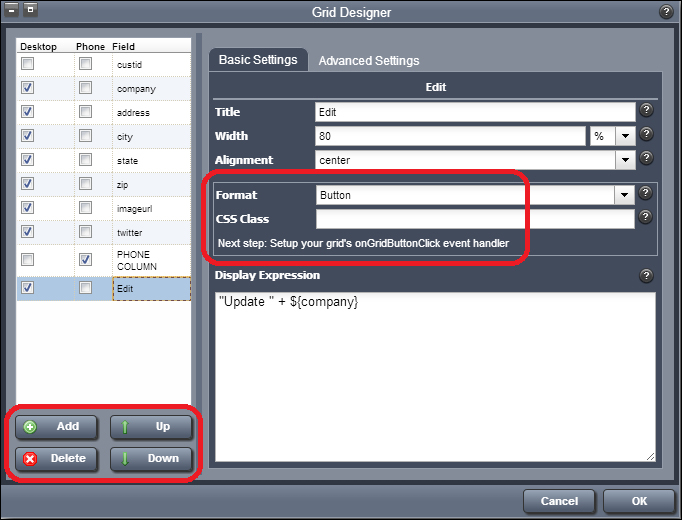
Task: Delete the selected Edit field
Action: point(55,459)
